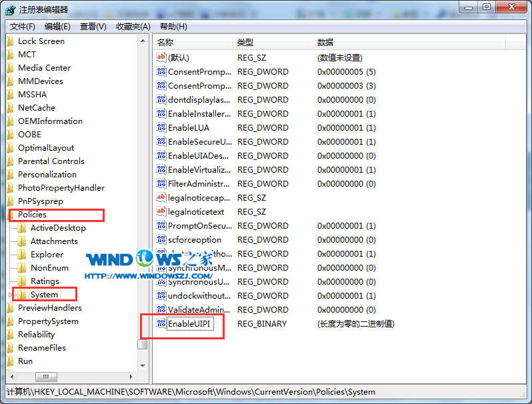Select the (默认) default string value icon

[x=161, y=57]
